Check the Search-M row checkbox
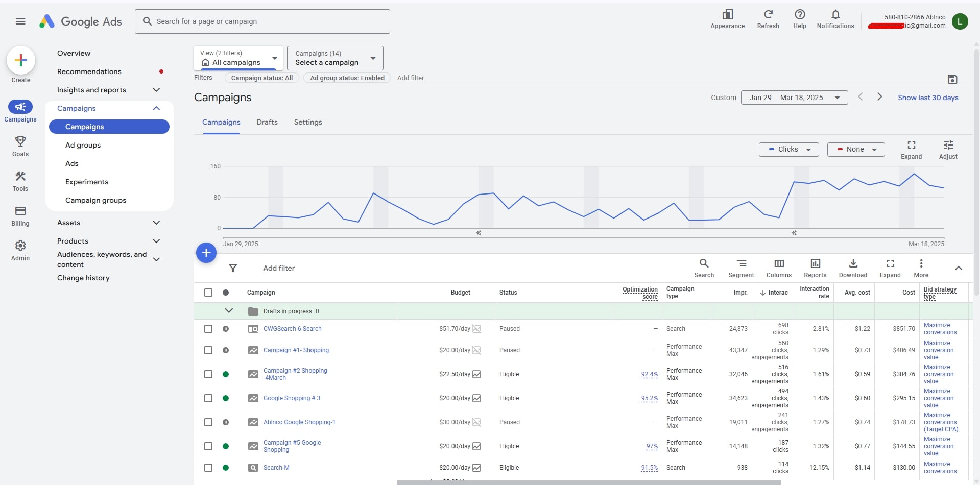The height and width of the screenshot is (485, 980). pyautogui.click(x=208, y=468)
